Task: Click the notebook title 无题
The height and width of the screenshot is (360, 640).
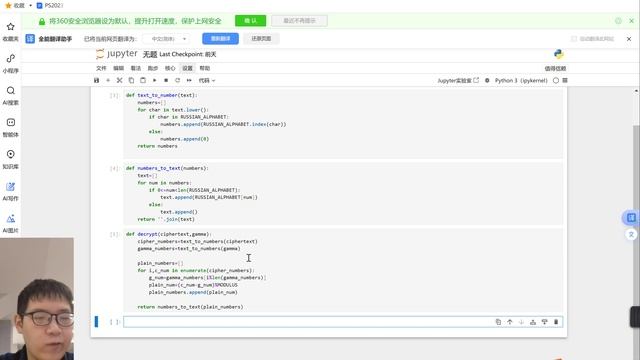Action: click(x=150, y=54)
